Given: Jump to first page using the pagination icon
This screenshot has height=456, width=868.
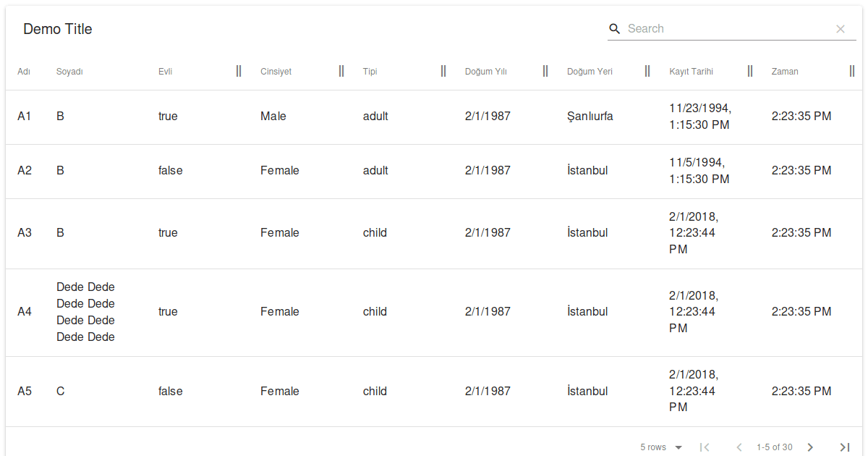Looking at the screenshot, I should tap(705, 447).
